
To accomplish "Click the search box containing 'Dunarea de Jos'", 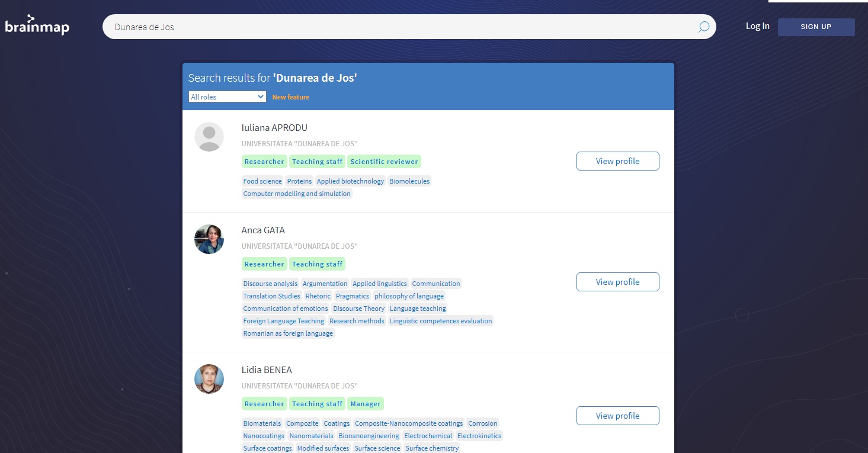I will 409,27.
